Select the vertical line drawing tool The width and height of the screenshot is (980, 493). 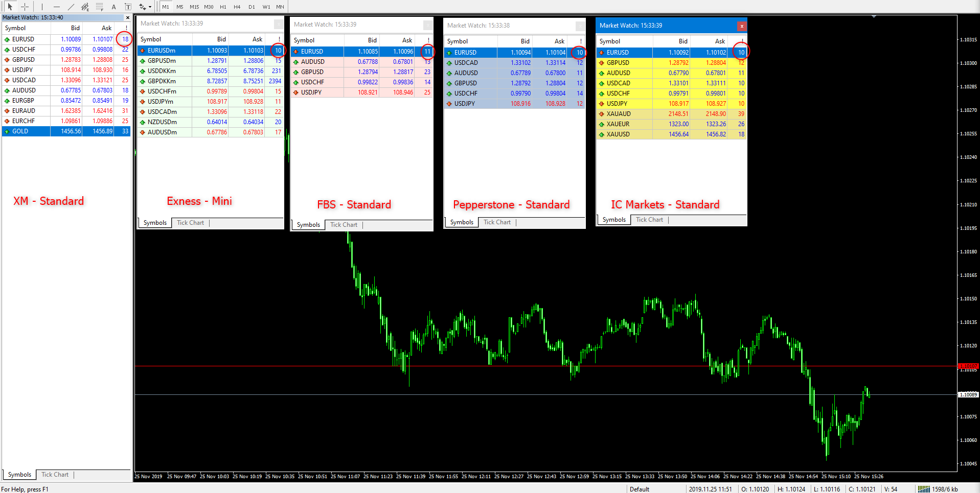point(42,7)
